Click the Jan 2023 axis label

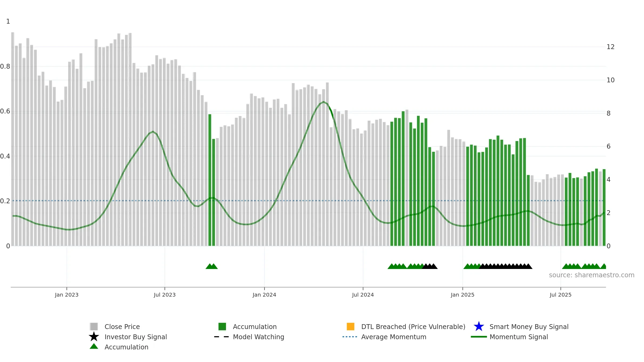point(67,295)
